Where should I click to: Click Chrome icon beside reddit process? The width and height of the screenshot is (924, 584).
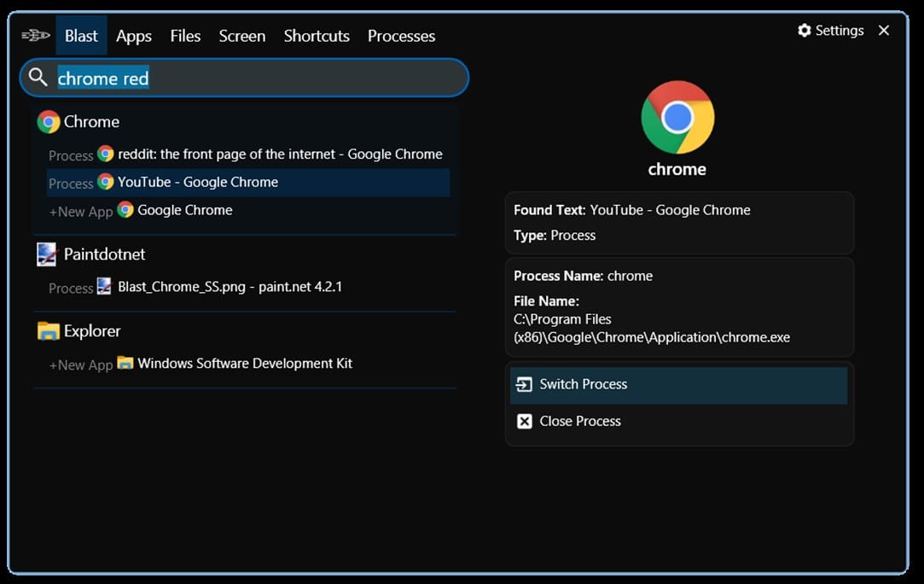106,154
